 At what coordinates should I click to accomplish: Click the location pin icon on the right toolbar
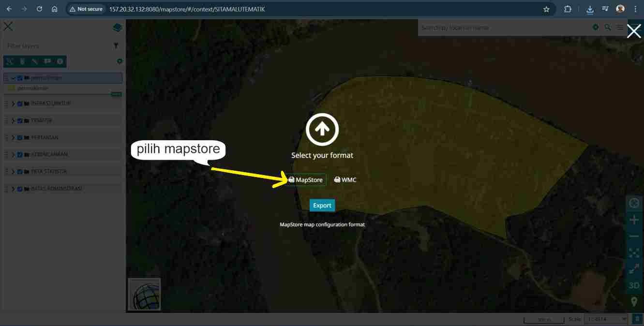click(634, 302)
